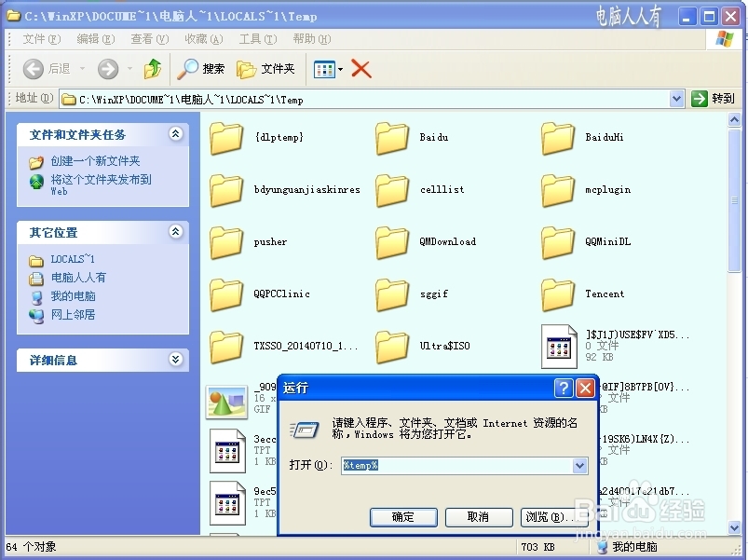Select the celllist folder
748x560 pixels.
pyautogui.click(x=419, y=190)
